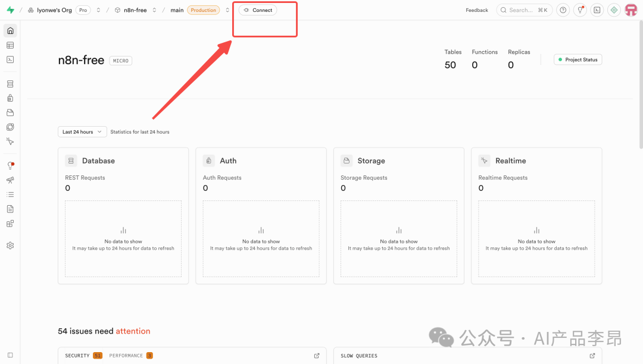The width and height of the screenshot is (643, 364).
Task: Open the Edge Functions sidebar icon
Action: coord(10,127)
